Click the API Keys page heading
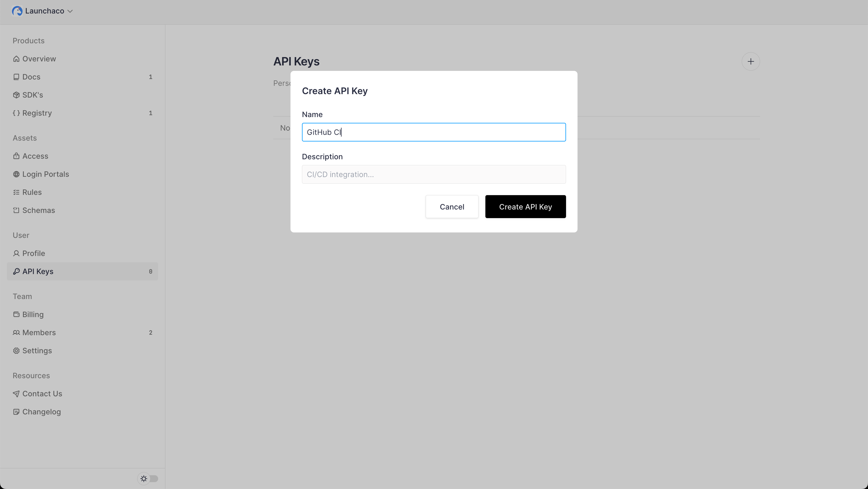Viewport: 868px width, 489px height. [x=296, y=62]
